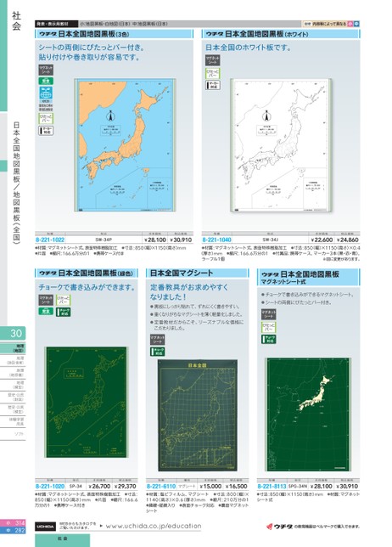
Task: Click model number SW-34P
Action: [104, 240]
